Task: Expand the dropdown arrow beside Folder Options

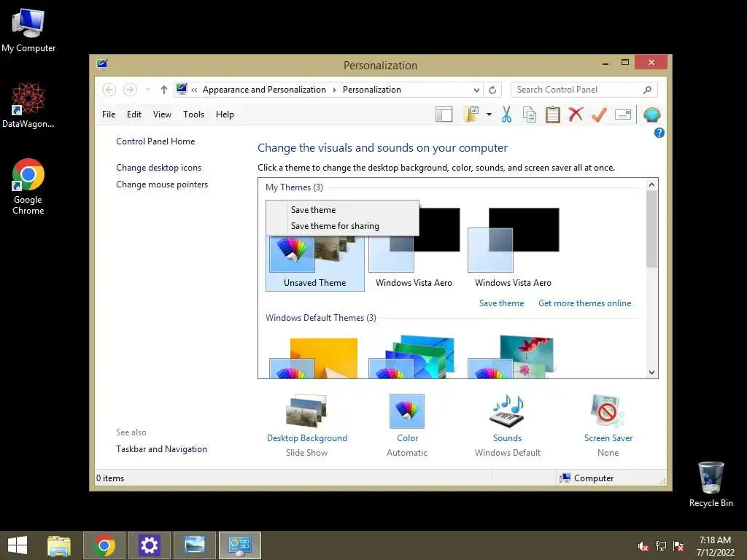Action: click(489, 114)
